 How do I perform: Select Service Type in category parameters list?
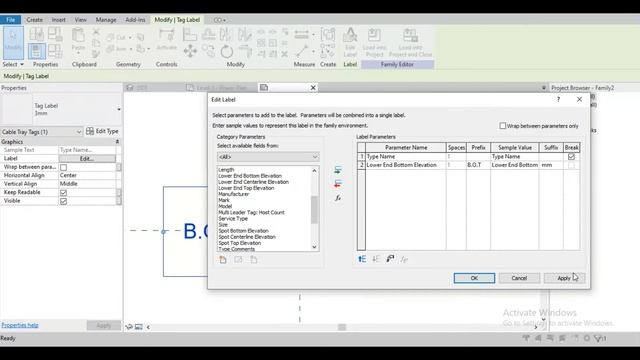tap(233, 219)
